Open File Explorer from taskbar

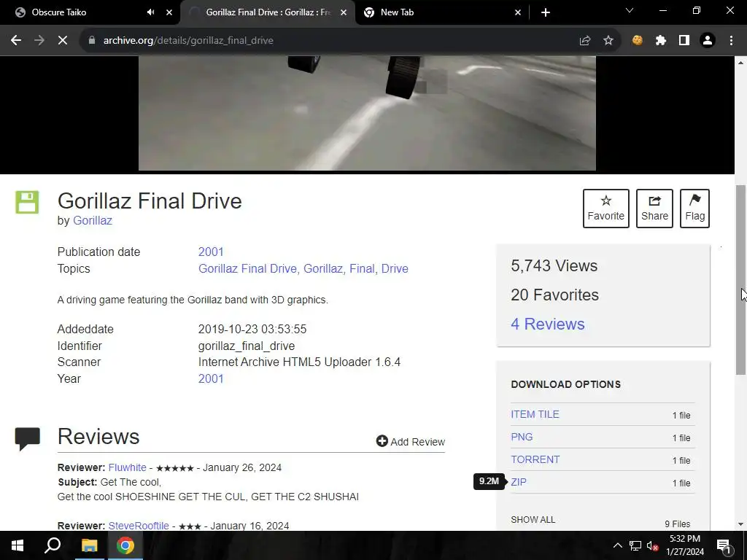pyautogui.click(x=89, y=545)
